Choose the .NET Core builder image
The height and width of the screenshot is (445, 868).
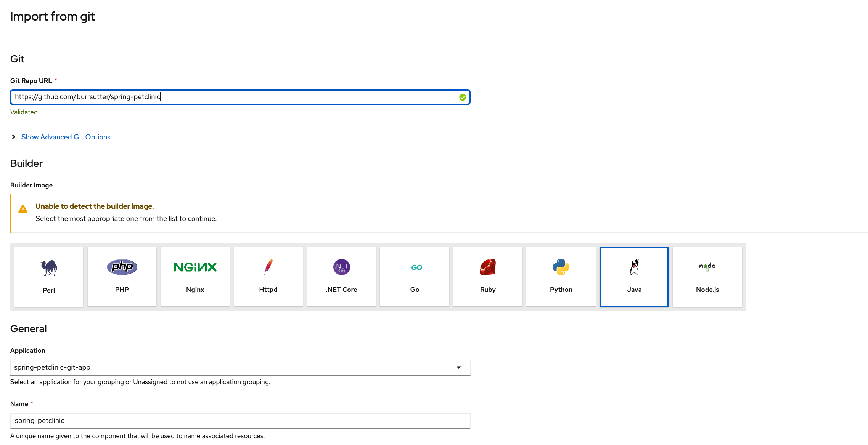coord(342,277)
